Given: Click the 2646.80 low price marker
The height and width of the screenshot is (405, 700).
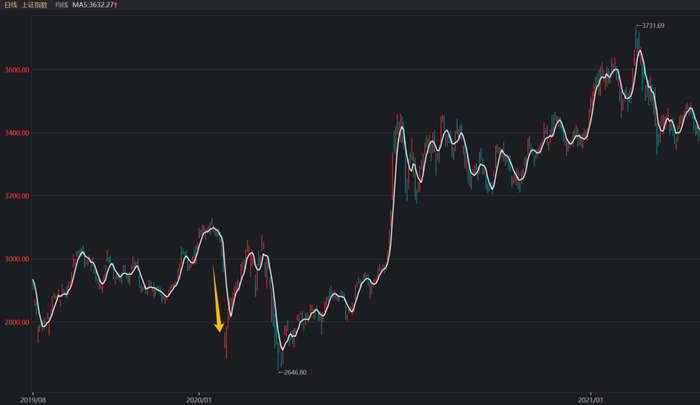Looking at the screenshot, I should click(x=293, y=372).
